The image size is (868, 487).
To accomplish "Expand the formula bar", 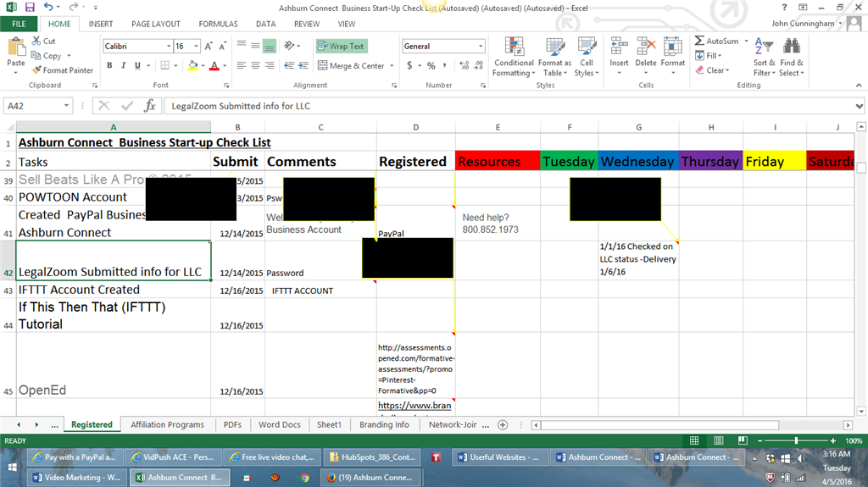I will coord(859,106).
